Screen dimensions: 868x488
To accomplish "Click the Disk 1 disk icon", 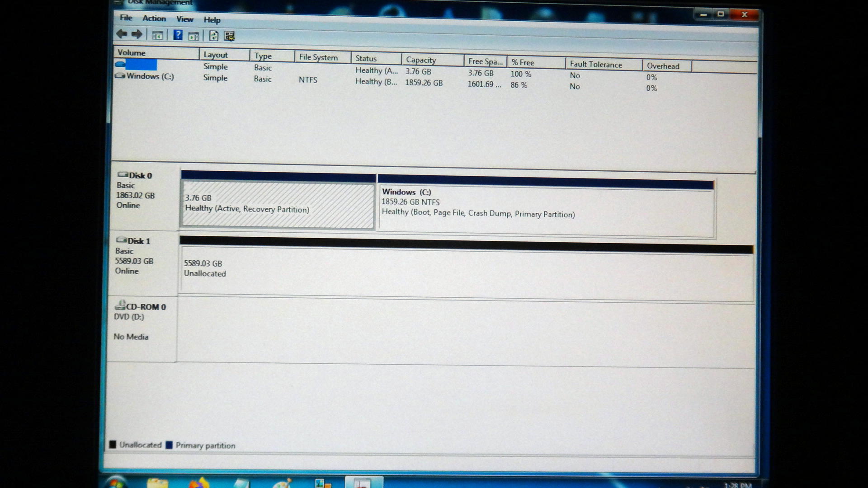I will tap(121, 240).
